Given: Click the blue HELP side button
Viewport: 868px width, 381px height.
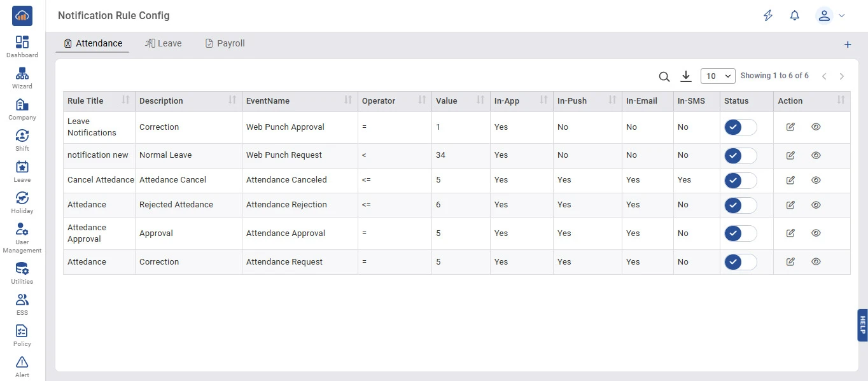Looking at the screenshot, I should click(862, 325).
